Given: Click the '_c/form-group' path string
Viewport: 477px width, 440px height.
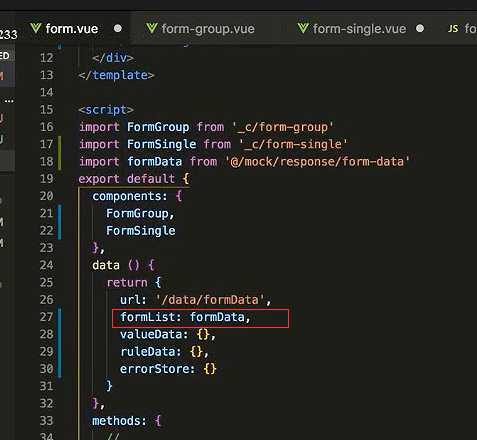Looking at the screenshot, I should click(x=283, y=127).
